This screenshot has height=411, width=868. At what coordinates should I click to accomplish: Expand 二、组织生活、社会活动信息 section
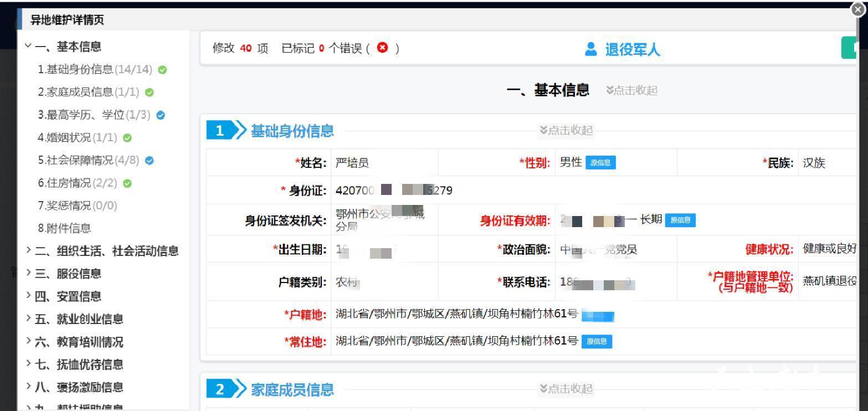coord(28,251)
